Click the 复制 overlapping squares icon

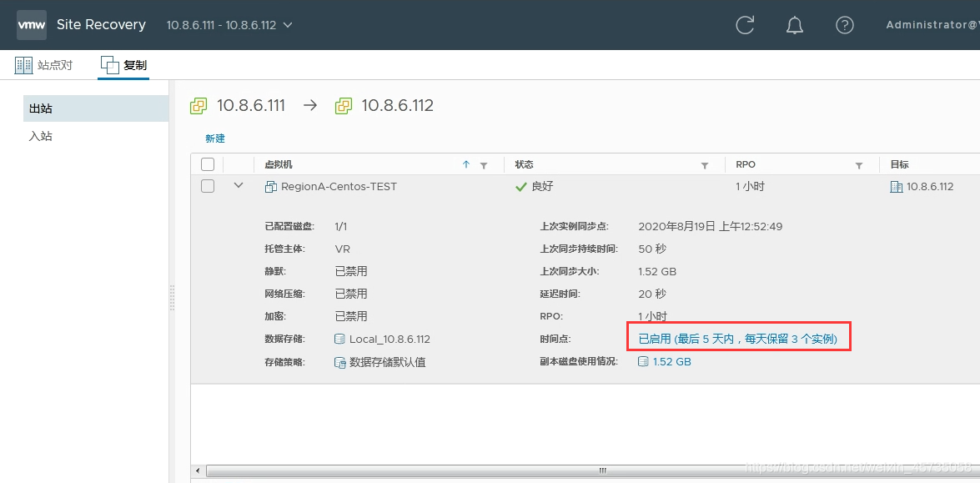coord(109,65)
